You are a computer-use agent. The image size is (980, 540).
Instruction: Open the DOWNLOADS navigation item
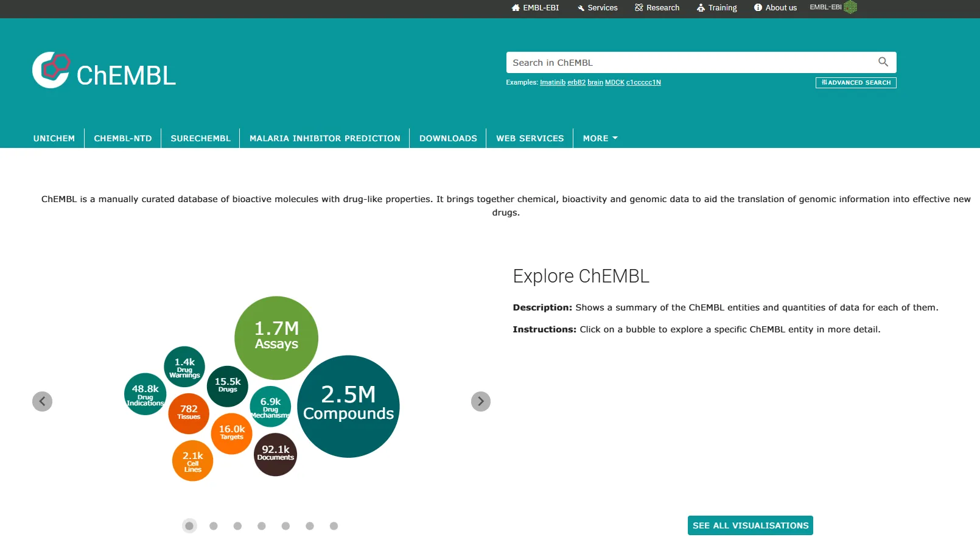(448, 138)
